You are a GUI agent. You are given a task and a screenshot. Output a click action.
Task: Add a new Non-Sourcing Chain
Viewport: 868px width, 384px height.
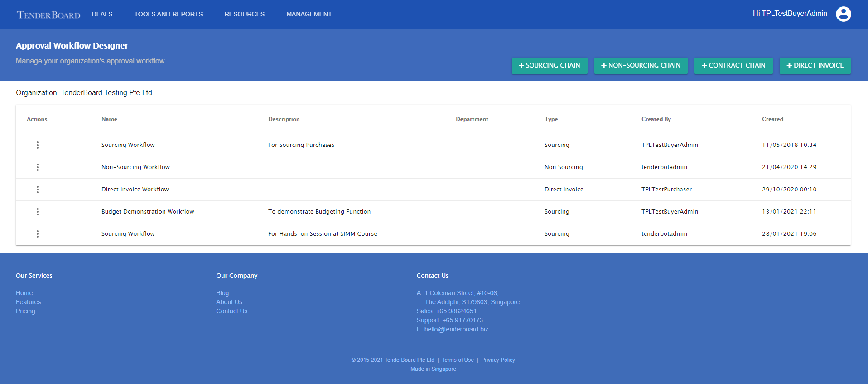(x=641, y=65)
